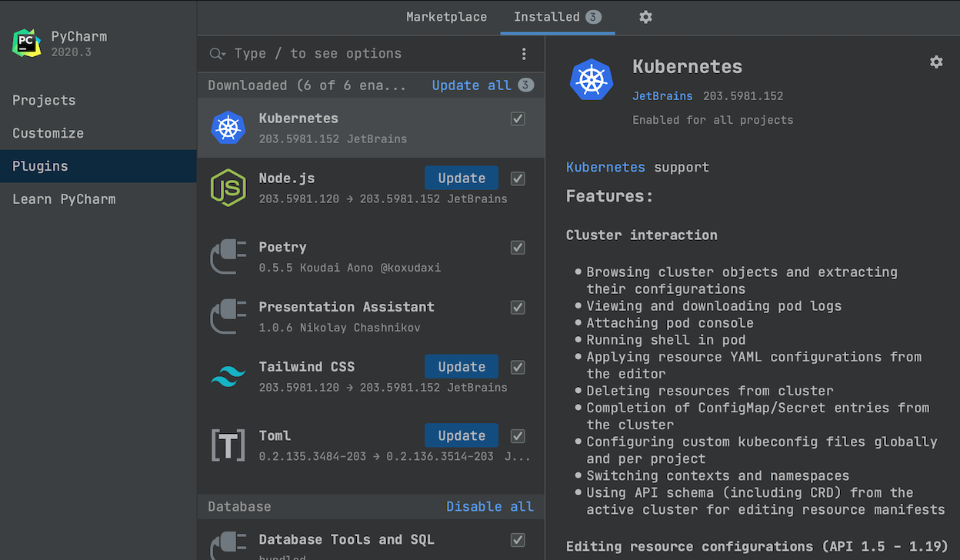Toggle the Kubernetes plugin checkbox

tap(518, 119)
